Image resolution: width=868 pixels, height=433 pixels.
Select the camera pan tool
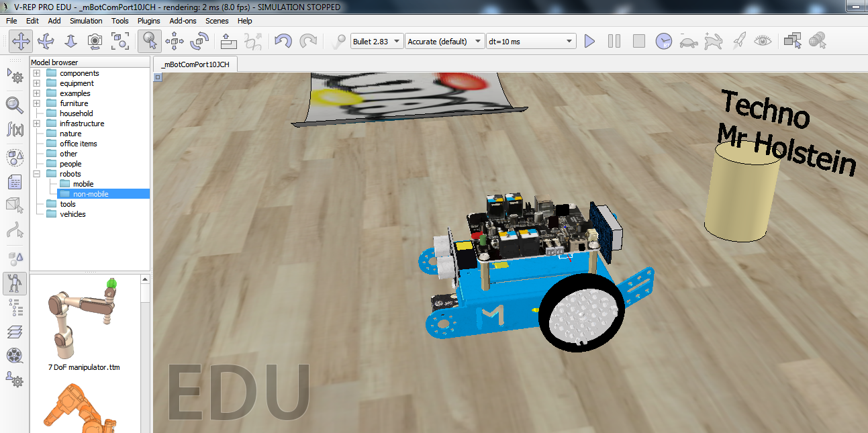pos(21,41)
